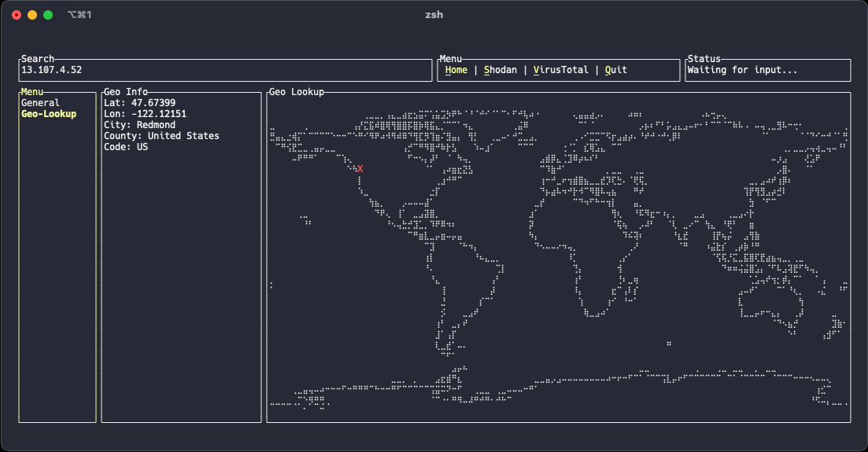This screenshot has height=452, width=868.
Task: Click the red X location marker on map
Action: (360, 169)
